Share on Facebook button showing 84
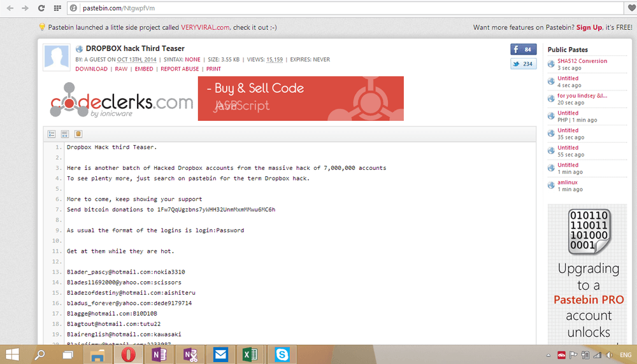637x364 pixels. point(523,50)
